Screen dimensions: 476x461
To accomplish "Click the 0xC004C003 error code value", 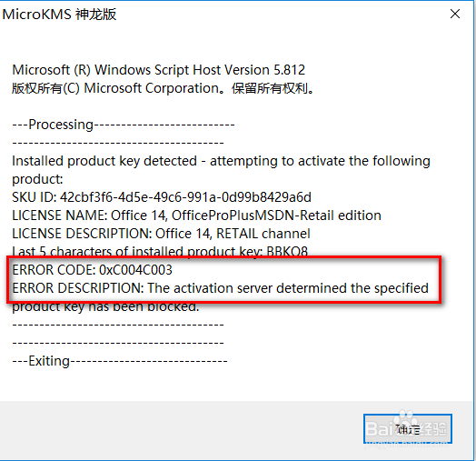I will pyautogui.click(x=135, y=270).
